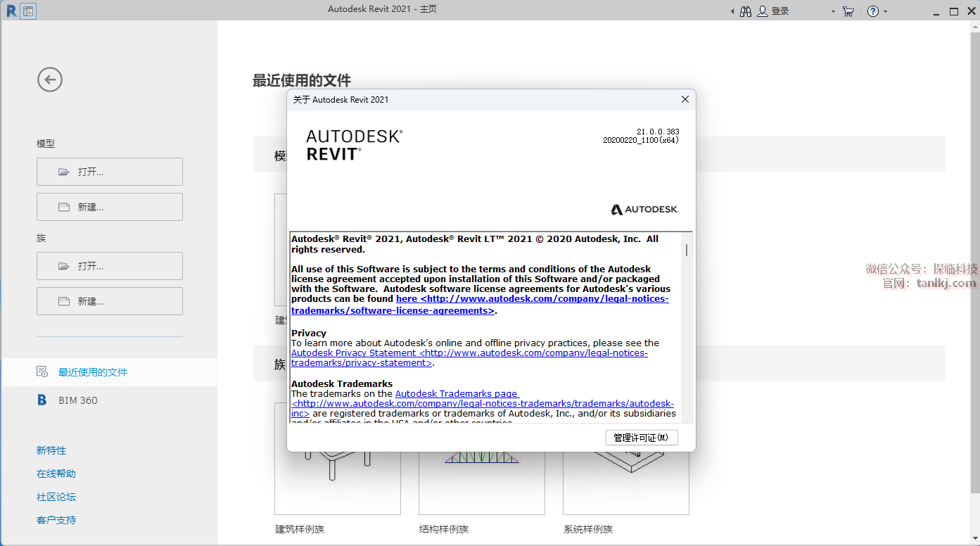The image size is (980, 546).
Task: Close the 关于 Autodesk Revit 2021 dialog
Action: click(x=685, y=100)
